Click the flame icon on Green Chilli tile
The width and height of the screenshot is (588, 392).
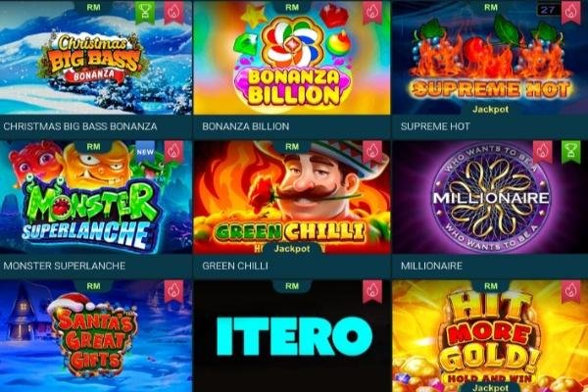pyautogui.click(x=372, y=152)
